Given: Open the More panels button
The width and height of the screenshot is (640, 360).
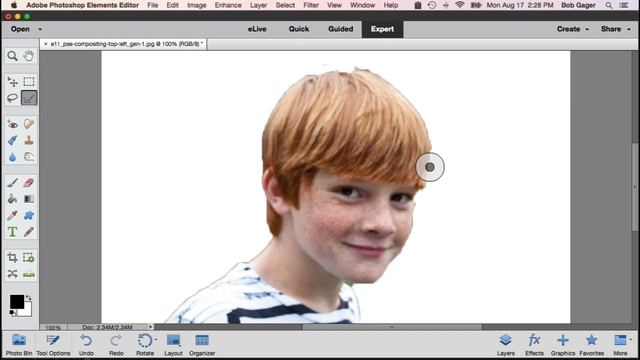Looking at the screenshot, I should 620,345.
